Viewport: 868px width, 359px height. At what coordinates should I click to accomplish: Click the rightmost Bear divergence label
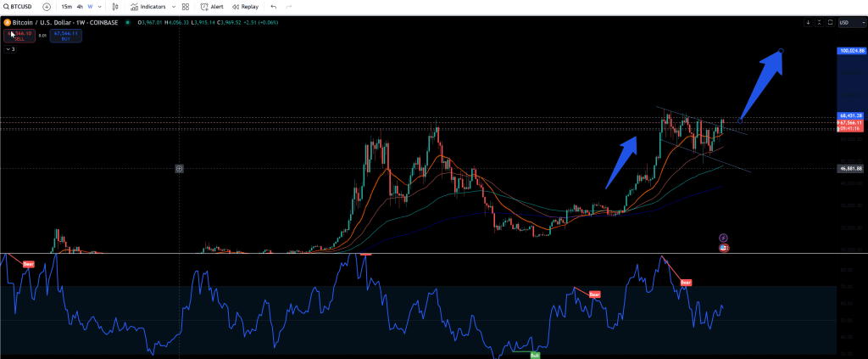click(x=686, y=283)
